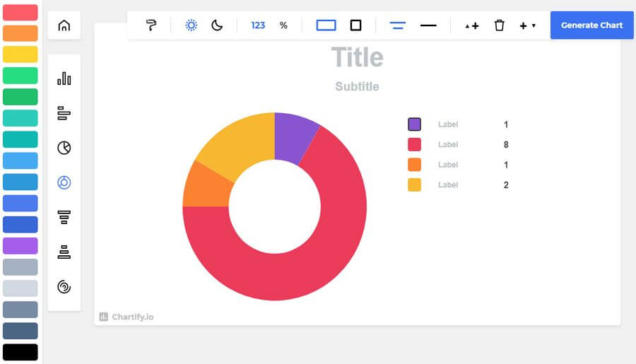This screenshot has height=364, width=636.
Task: Select the vertical bar chart type
Action: 64,78
